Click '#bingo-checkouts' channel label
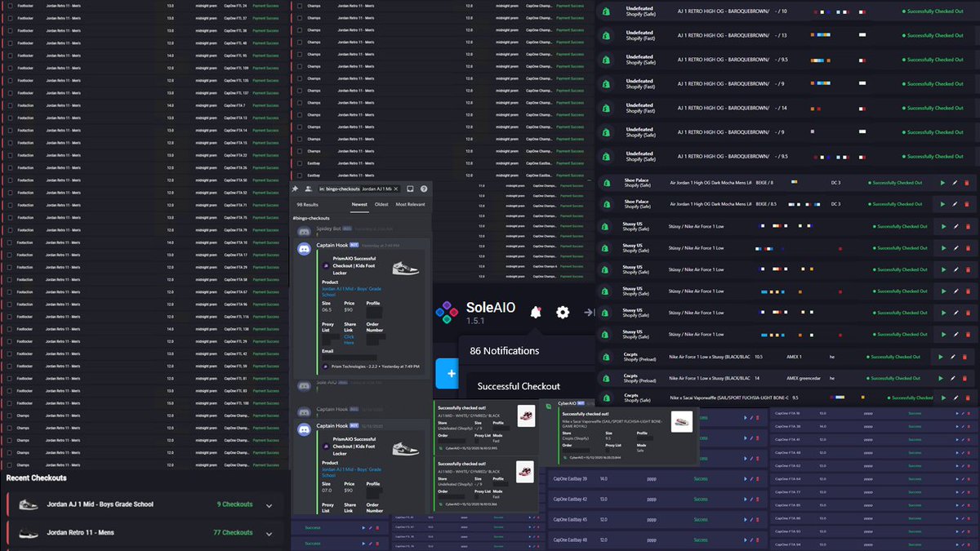The height and width of the screenshot is (551, 980). coord(311,218)
